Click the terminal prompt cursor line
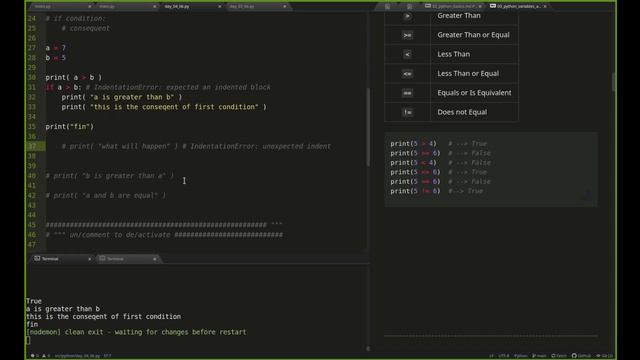 (x=28, y=340)
